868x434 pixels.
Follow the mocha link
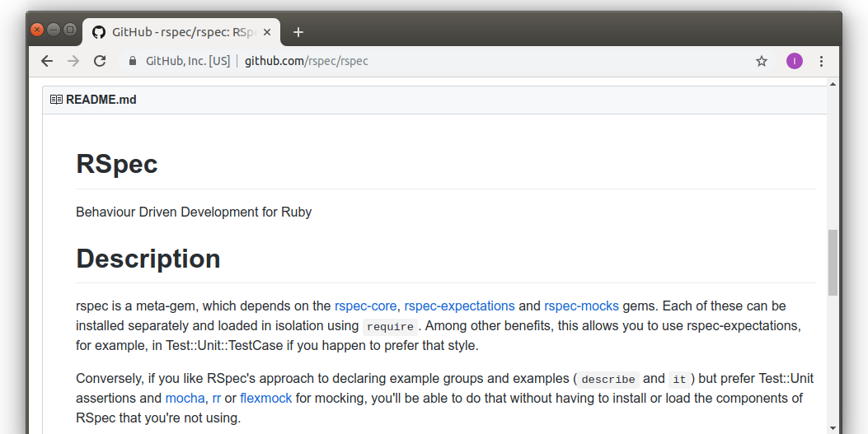point(185,398)
